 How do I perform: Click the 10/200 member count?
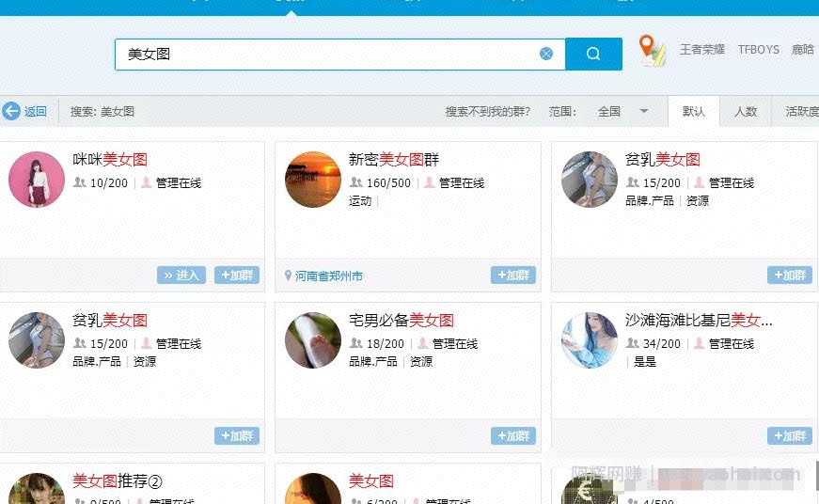[109, 182]
